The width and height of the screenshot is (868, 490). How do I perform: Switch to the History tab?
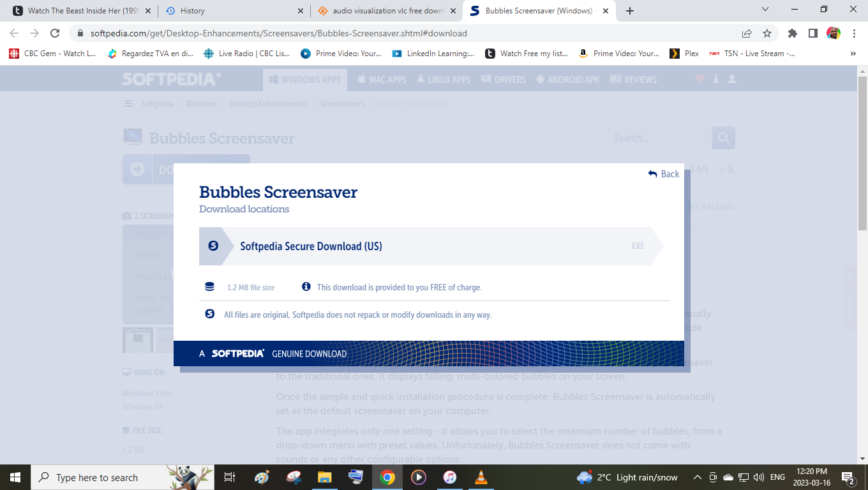point(233,11)
